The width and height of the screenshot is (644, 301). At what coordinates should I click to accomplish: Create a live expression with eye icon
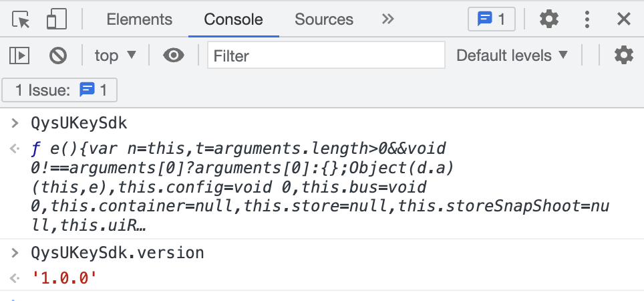pyautogui.click(x=174, y=55)
